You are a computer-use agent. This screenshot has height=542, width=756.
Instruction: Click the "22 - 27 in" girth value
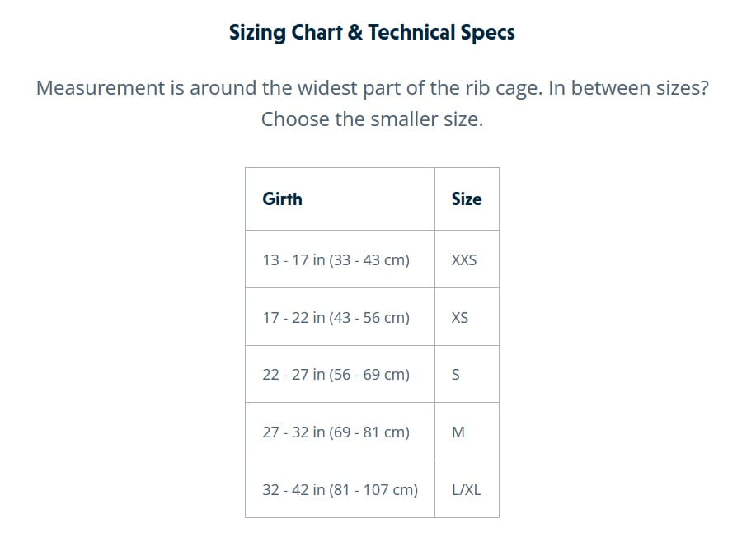point(293,375)
